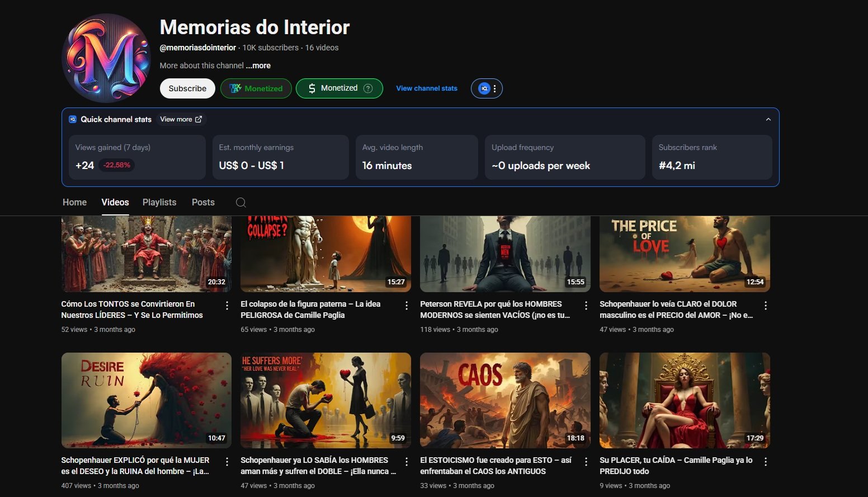
Task: Collapse the Quick channel stats panel
Action: click(768, 119)
